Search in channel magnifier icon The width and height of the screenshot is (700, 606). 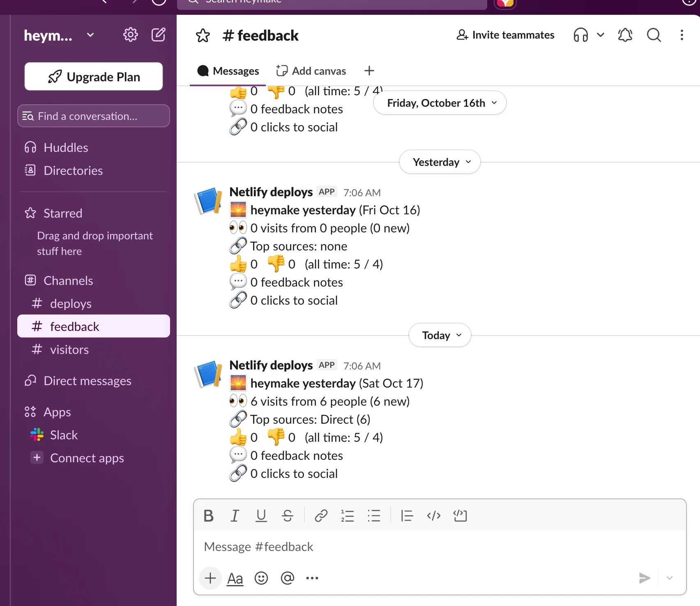click(x=654, y=35)
